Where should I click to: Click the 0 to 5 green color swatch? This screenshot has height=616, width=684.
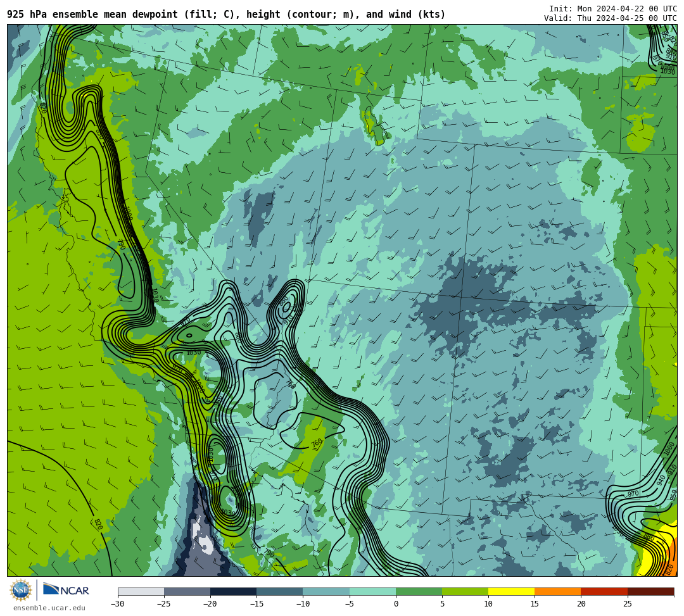pyautogui.click(x=419, y=591)
